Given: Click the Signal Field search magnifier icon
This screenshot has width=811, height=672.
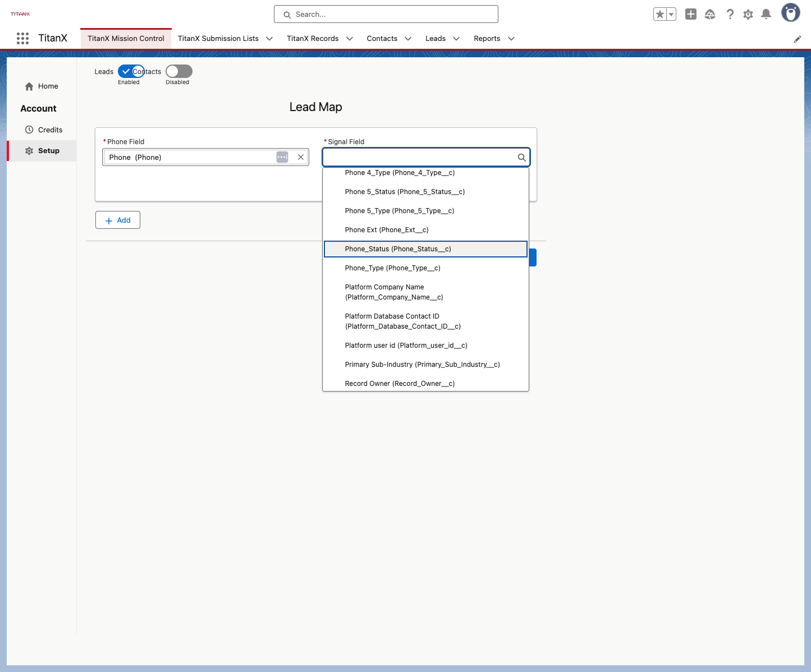Looking at the screenshot, I should click(521, 158).
